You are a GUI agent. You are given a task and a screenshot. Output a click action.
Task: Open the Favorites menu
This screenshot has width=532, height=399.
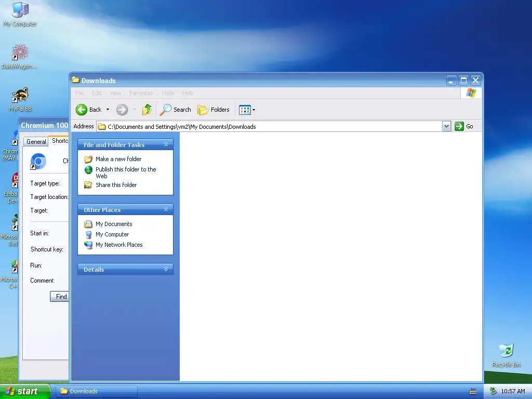[x=141, y=93]
